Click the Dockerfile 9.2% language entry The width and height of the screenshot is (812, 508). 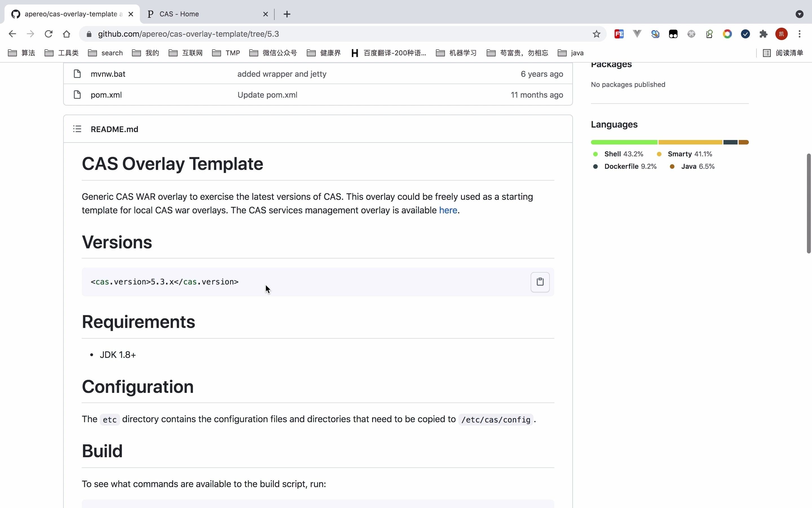pos(625,166)
